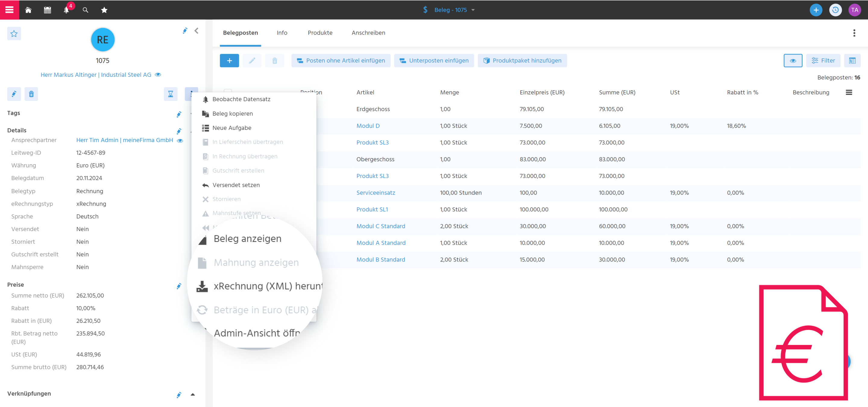Switch to the Produkte tab

pyautogui.click(x=320, y=33)
